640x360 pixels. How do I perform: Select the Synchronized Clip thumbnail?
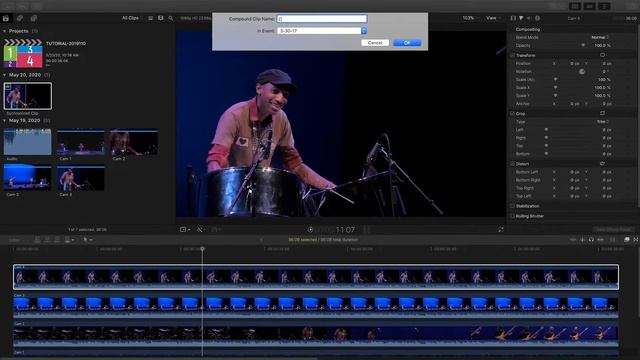pos(28,96)
